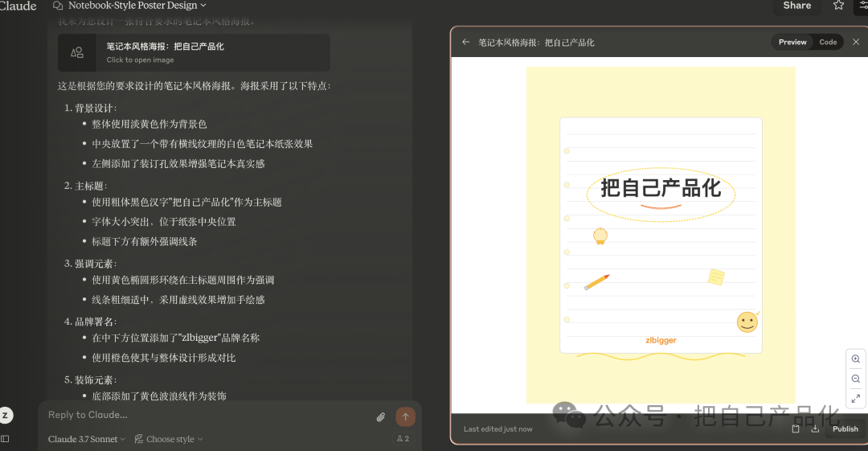Close the artifact panel

[x=856, y=42]
